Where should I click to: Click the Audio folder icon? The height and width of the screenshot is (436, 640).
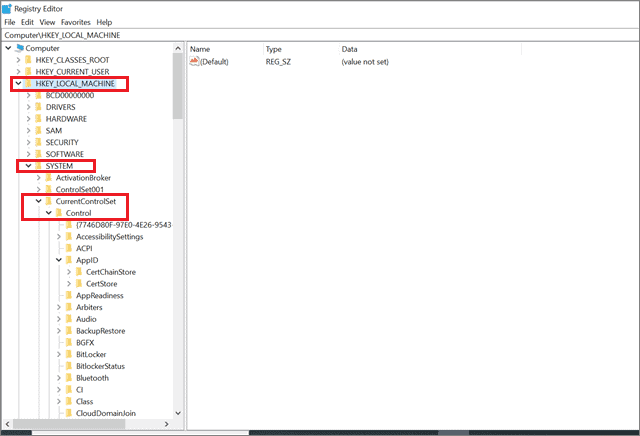[69, 319]
